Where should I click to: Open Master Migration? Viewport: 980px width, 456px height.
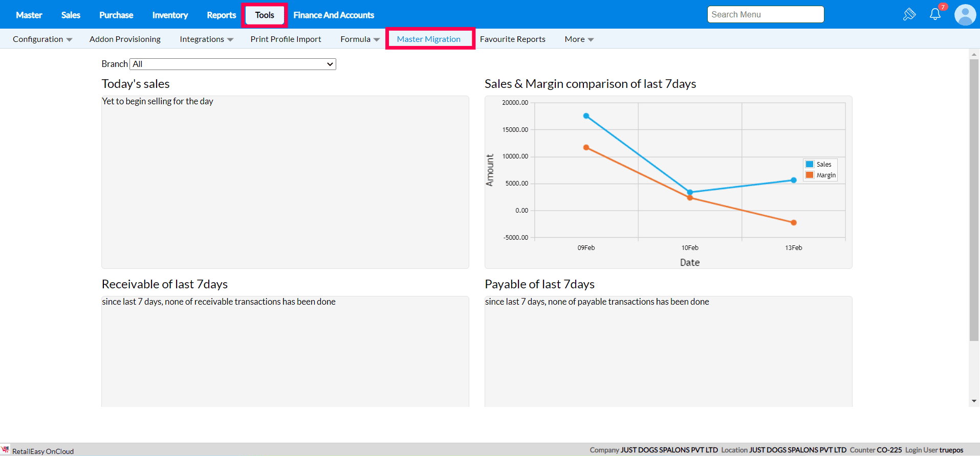point(429,39)
